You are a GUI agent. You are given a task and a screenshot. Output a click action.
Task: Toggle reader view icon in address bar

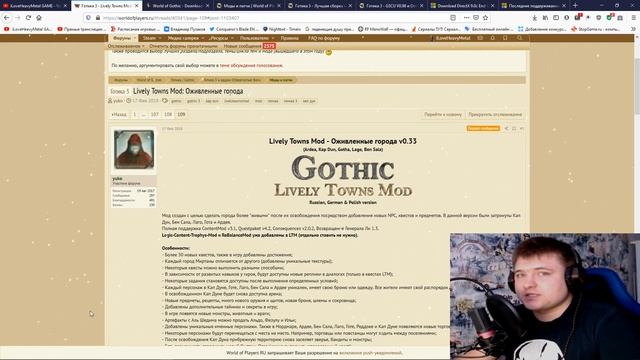click(453, 18)
